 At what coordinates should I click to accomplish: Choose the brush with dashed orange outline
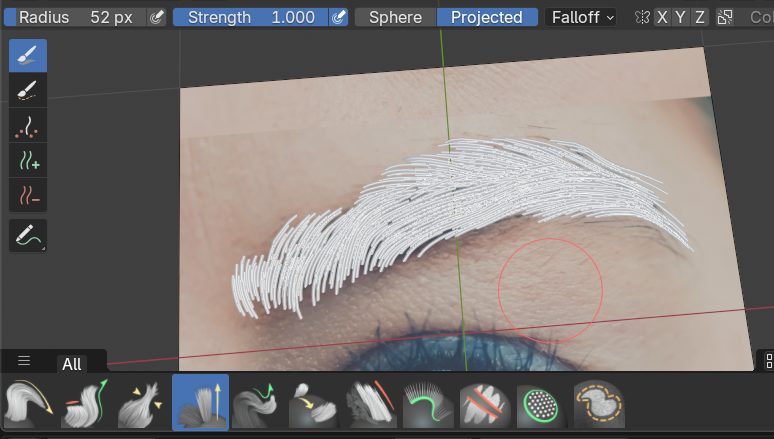coord(598,403)
